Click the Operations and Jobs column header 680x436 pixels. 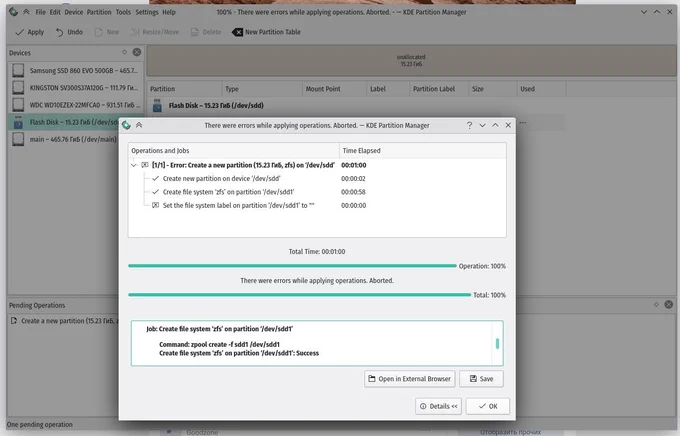(234, 151)
